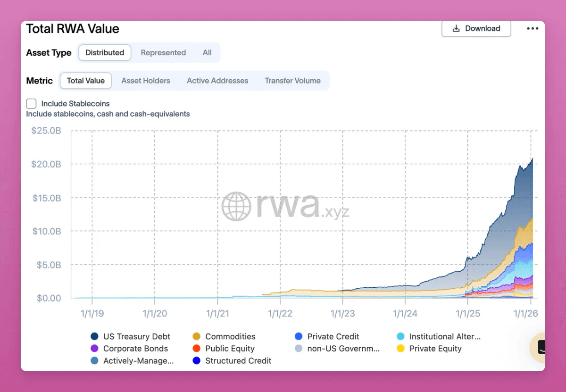Show the Transfer Volume metric
Image resolution: width=566 pixels, height=392 pixels.
tap(292, 81)
